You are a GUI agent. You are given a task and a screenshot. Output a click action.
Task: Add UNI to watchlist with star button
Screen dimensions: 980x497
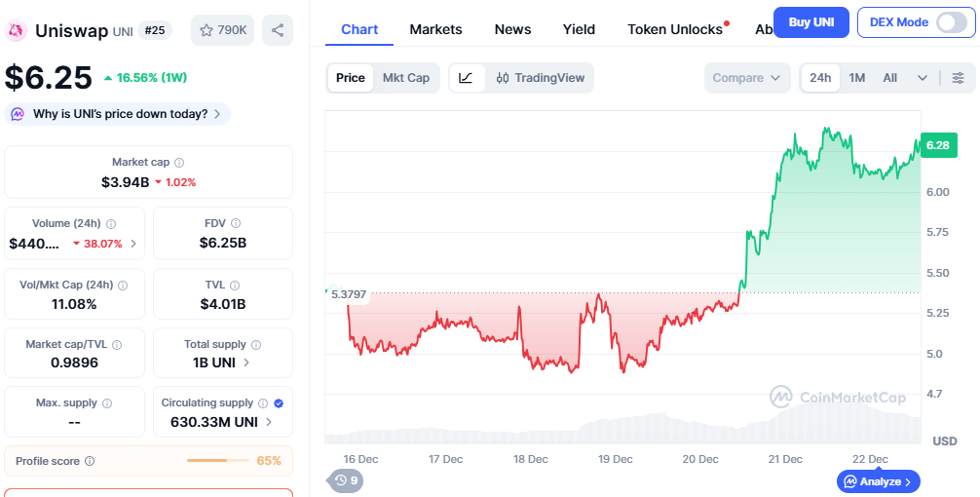222,30
